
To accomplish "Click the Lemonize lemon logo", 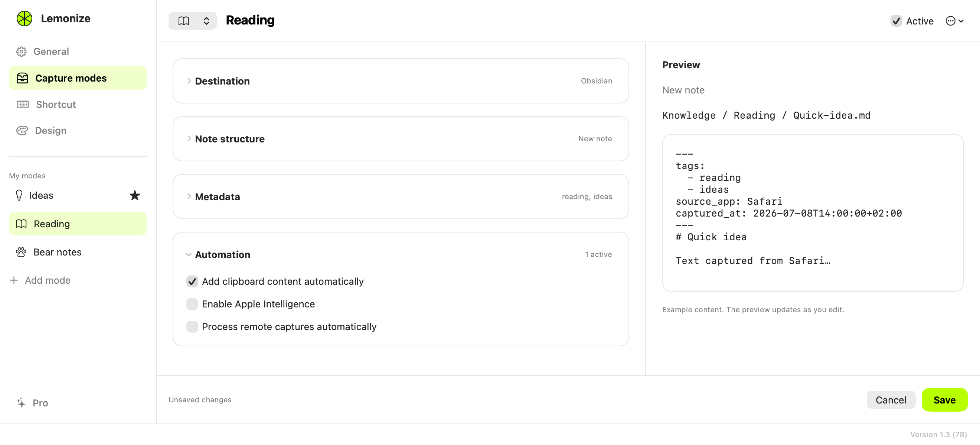I will point(24,19).
